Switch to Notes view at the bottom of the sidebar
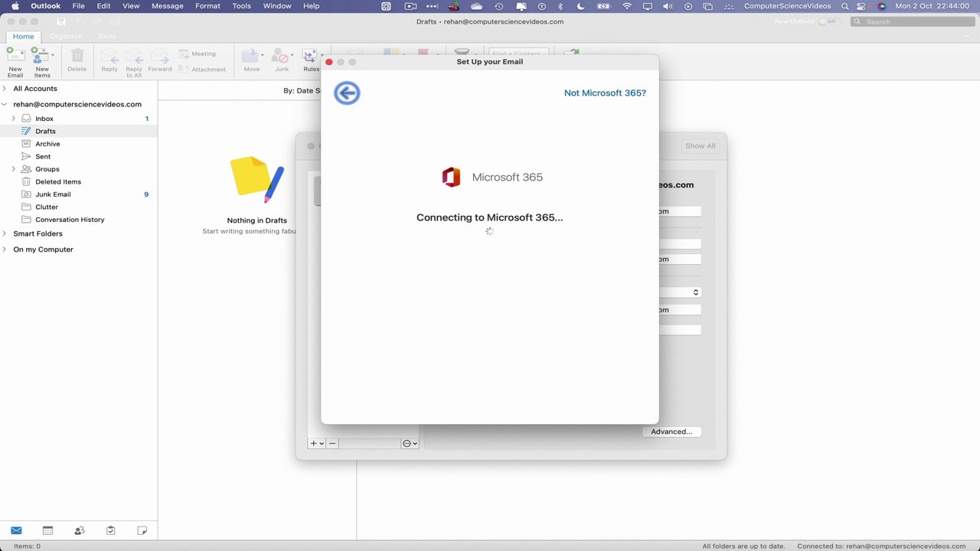This screenshot has height=551, width=980. click(x=142, y=530)
